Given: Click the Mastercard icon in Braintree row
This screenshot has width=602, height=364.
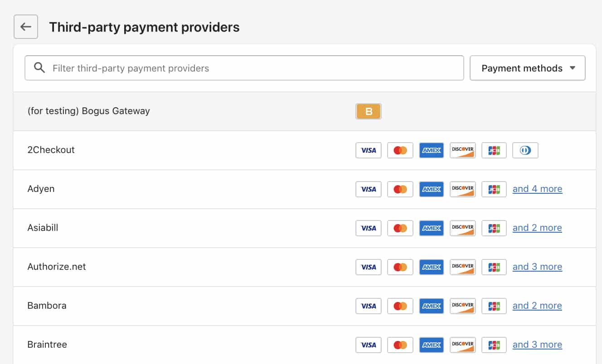Looking at the screenshot, I should pyautogui.click(x=400, y=345).
